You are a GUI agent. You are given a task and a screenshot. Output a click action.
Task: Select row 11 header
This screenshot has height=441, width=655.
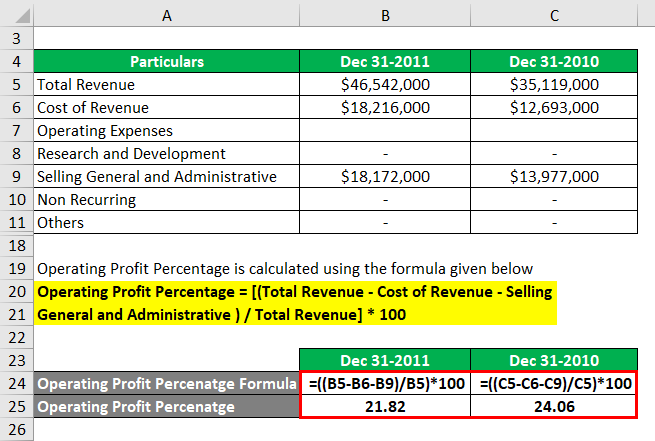coord(17,222)
